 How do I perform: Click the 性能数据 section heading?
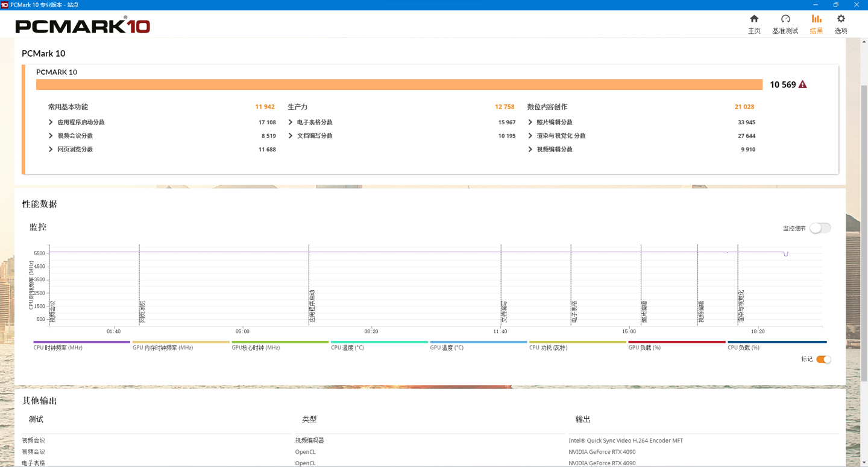(40, 204)
